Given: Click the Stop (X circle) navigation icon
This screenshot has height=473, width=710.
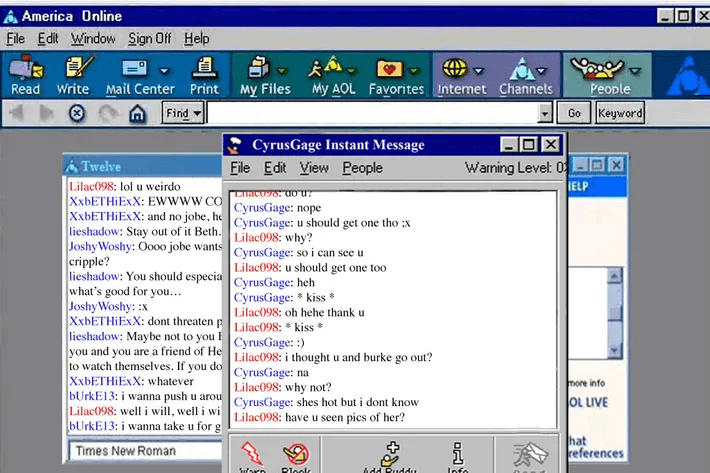Looking at the screenshot, I should click(x=77, y=113).
